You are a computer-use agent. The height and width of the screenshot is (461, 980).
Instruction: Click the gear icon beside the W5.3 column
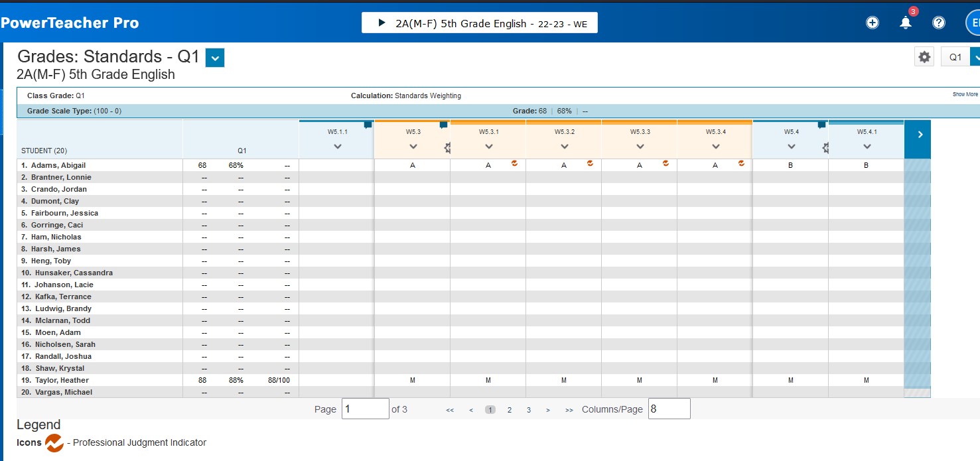coord(448,148)
